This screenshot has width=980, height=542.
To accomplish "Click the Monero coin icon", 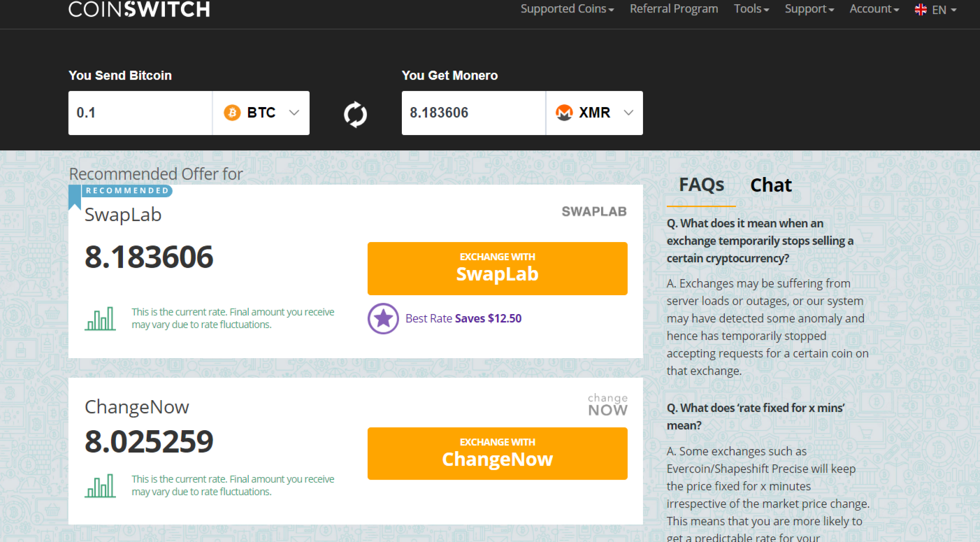I will point(564,113).
